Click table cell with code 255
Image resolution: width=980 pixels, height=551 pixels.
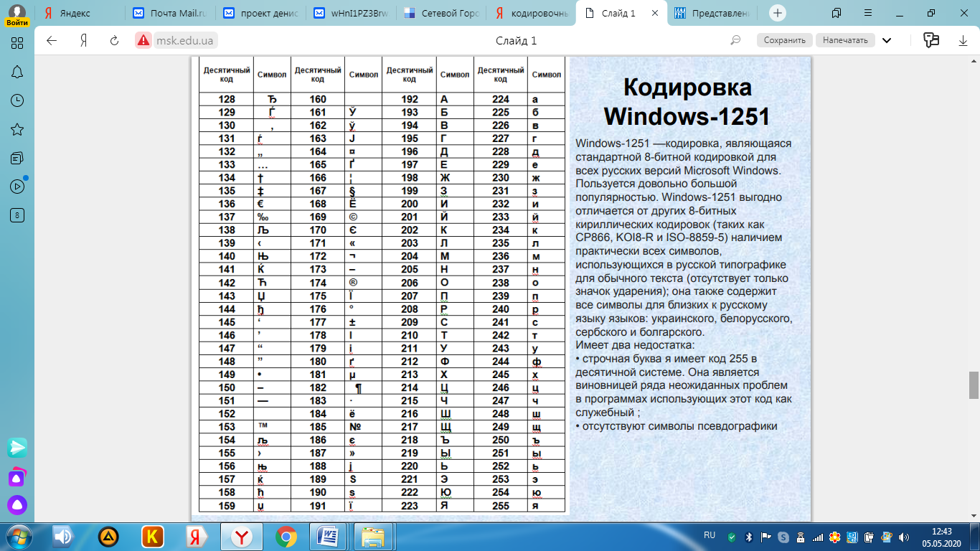point(501,506)
